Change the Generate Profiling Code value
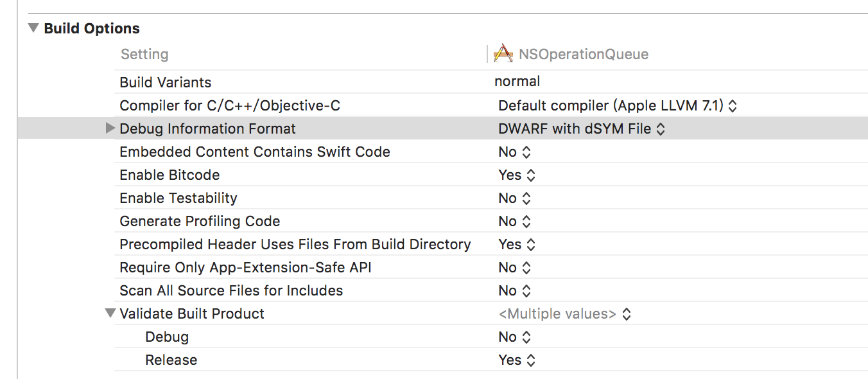This screenshot has width=868, height=379. [x=515, y=221]
